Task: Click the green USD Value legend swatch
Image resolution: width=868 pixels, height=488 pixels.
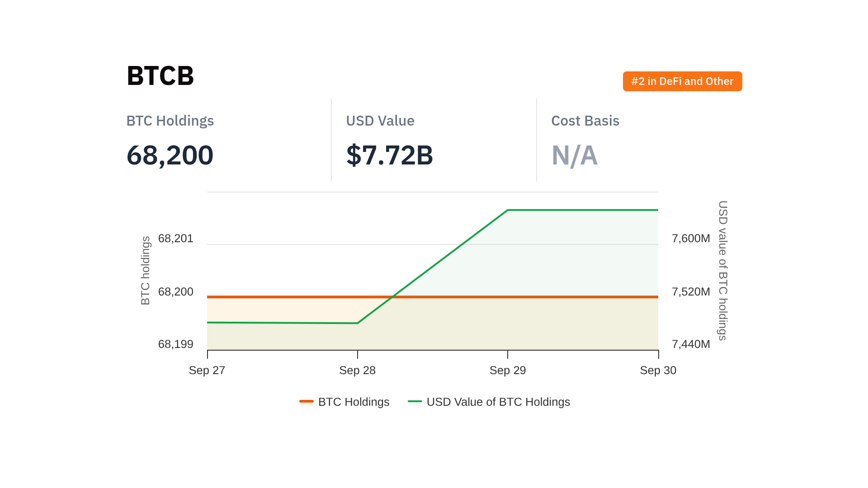Action: pyautogui.click(x=415, y=401)
